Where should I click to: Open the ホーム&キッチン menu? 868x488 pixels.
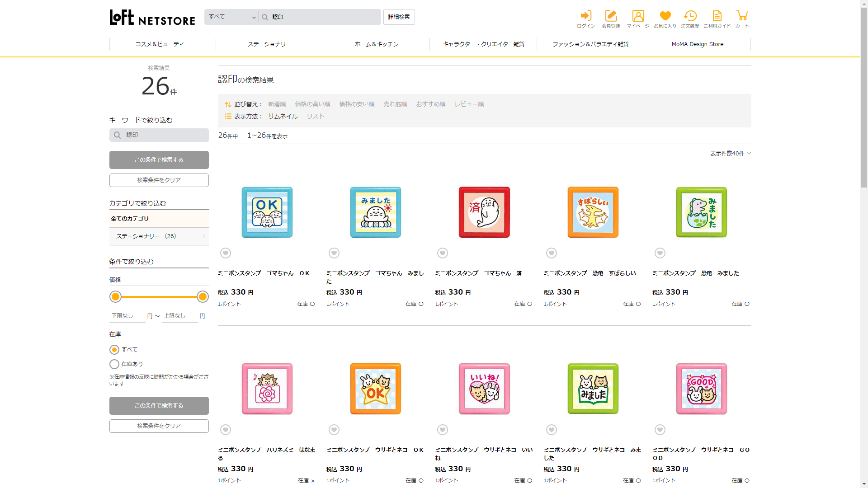[376, 44]
